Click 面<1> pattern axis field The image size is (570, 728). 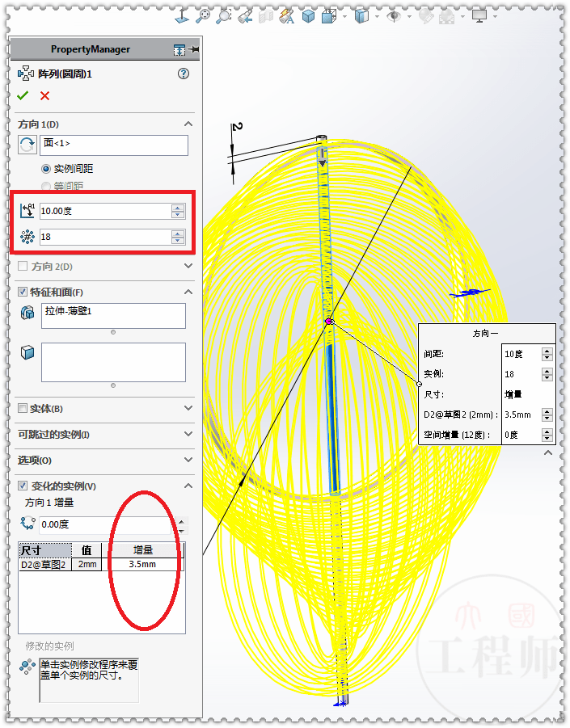click(x=114, y=145)
